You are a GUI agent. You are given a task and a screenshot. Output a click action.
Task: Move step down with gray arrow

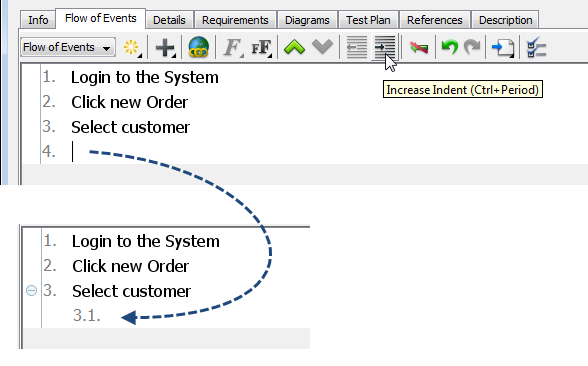click(322, 47)
